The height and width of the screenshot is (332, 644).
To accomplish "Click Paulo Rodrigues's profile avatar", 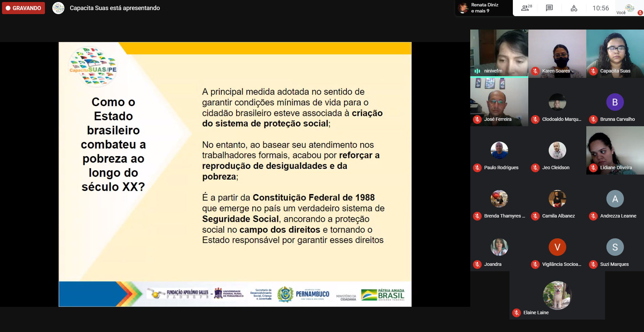I will click(x=499, y=150).
